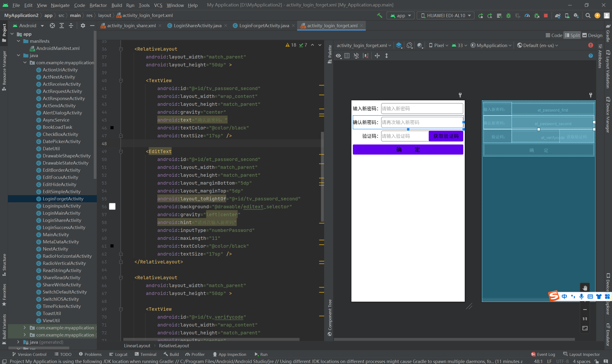Image resolution: width=612 pixels, height=364 pixels.
Task: Open the Profiler gauge icon in toolbar
Action: click(527, 16)
